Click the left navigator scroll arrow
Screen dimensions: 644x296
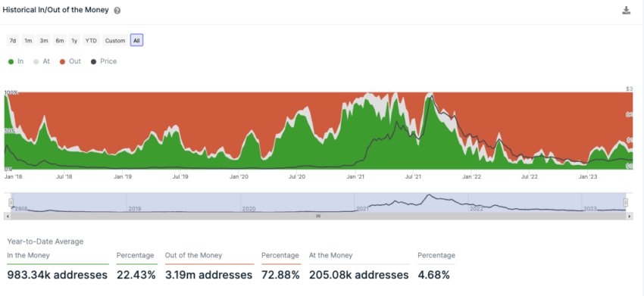pos(7,216)
